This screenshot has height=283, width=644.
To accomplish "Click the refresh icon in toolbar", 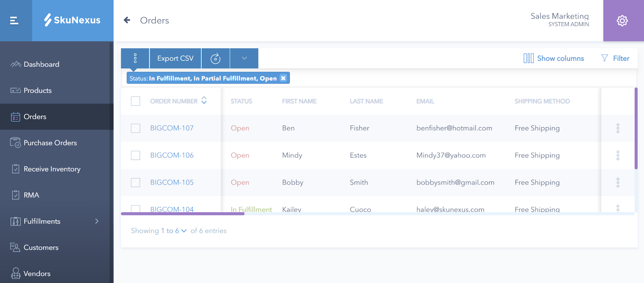I will [x=216, y=59].
